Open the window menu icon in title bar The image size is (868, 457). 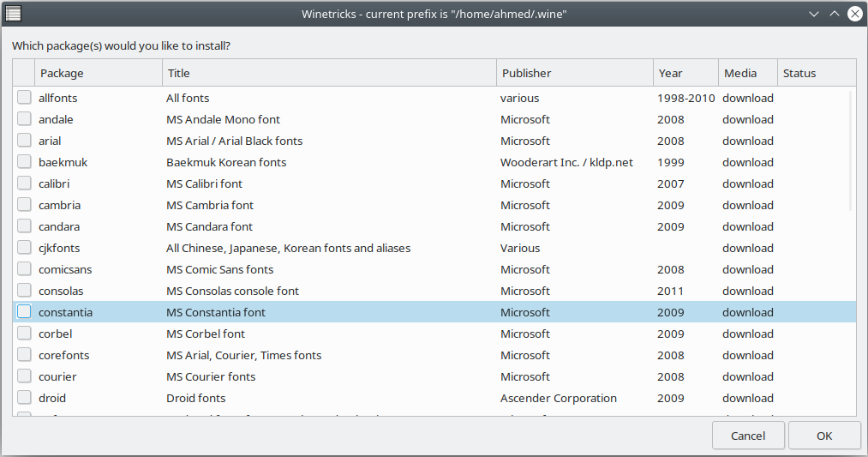coord(14,14)
